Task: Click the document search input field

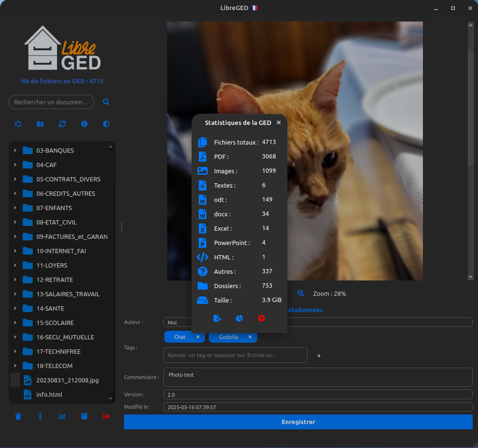Action: [x=51, y=102]
